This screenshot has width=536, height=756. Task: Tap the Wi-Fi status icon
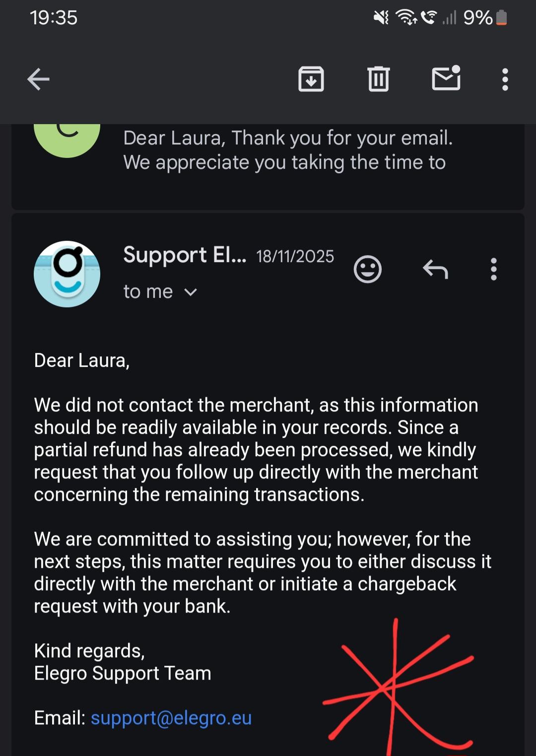[x=405, y=18]
